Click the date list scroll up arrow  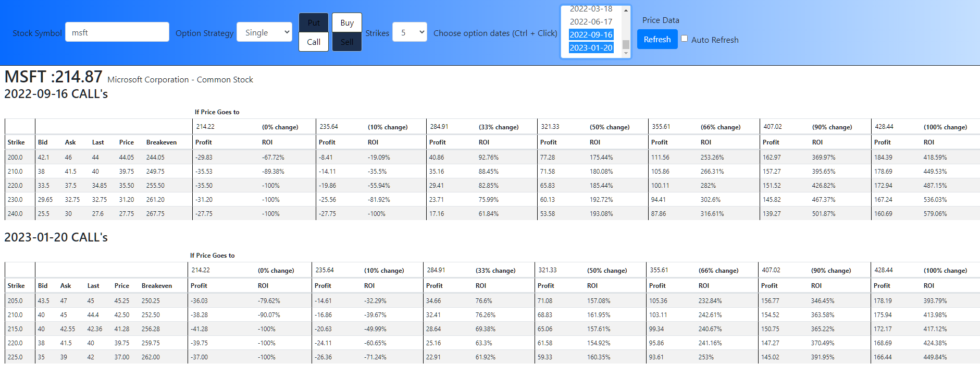click(x=626, y=10)
